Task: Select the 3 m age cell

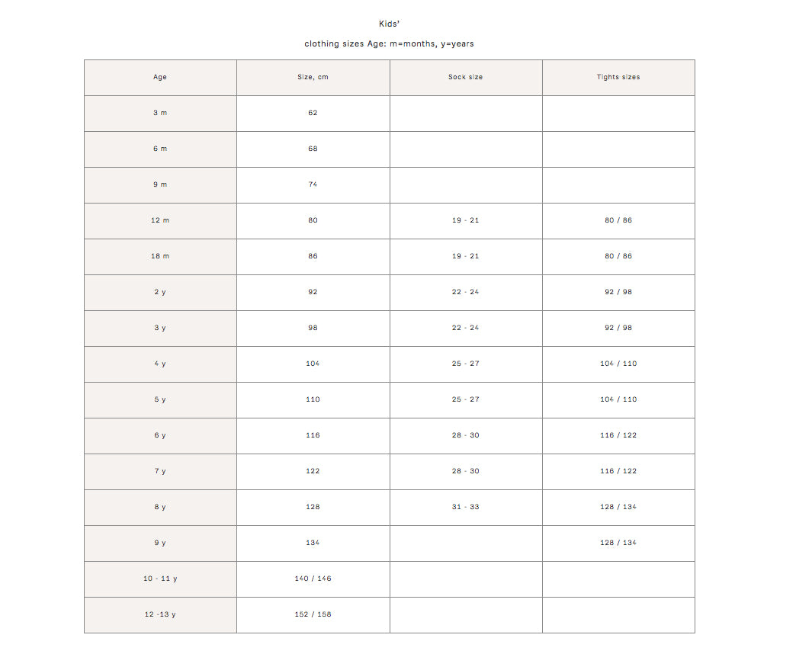Action: (x=160, y=113)
